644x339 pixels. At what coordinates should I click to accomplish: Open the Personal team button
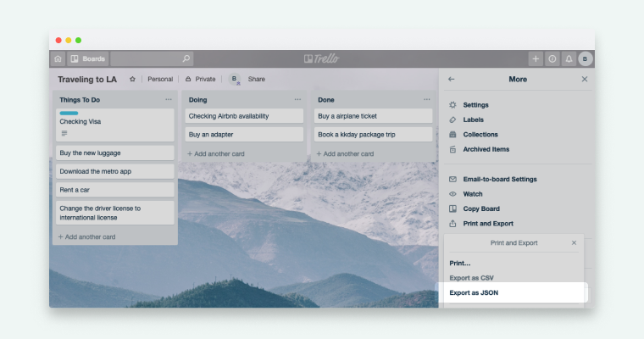pyautogui.click(x=160, y=79)
